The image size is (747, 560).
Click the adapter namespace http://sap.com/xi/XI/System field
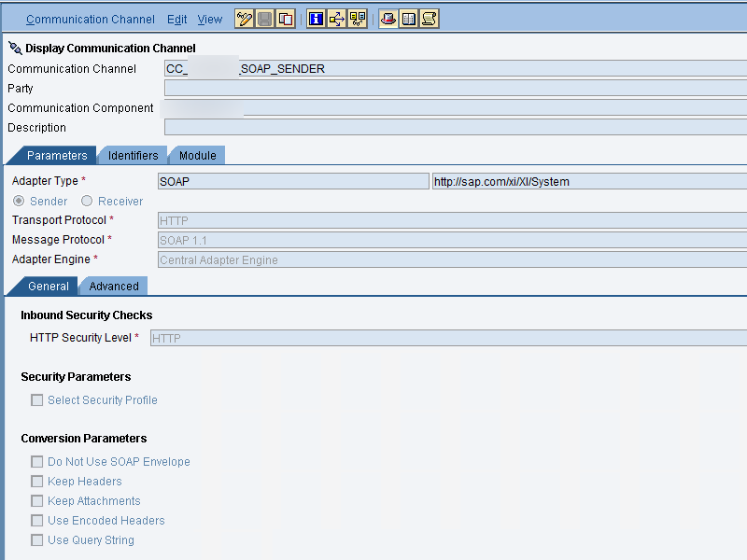(589, 181)
